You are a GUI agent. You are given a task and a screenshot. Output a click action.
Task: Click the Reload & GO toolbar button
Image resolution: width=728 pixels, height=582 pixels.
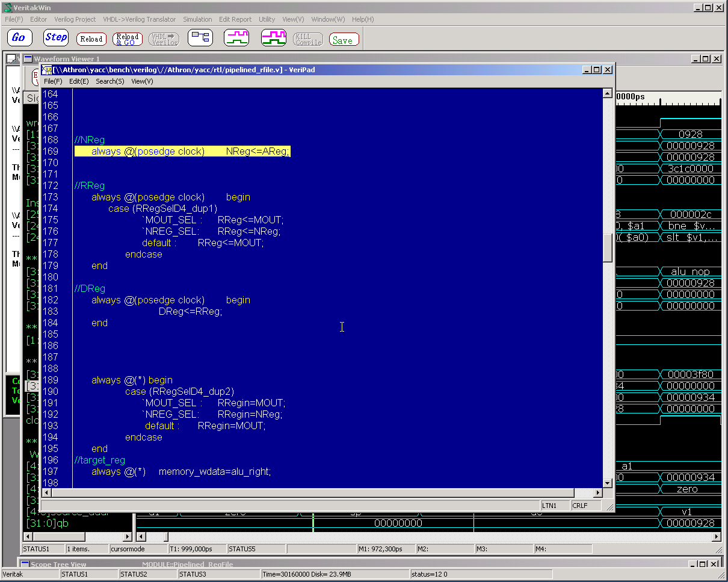tap(128, 39)
